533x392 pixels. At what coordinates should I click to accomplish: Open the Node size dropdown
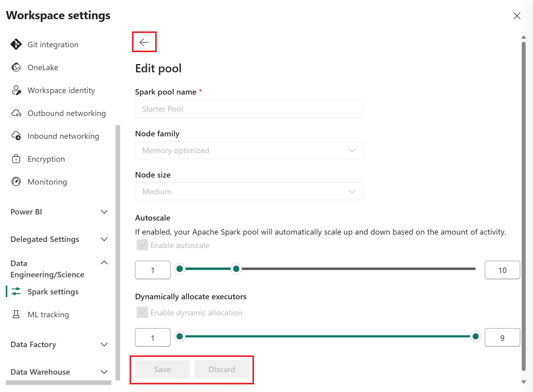point(249,191)
